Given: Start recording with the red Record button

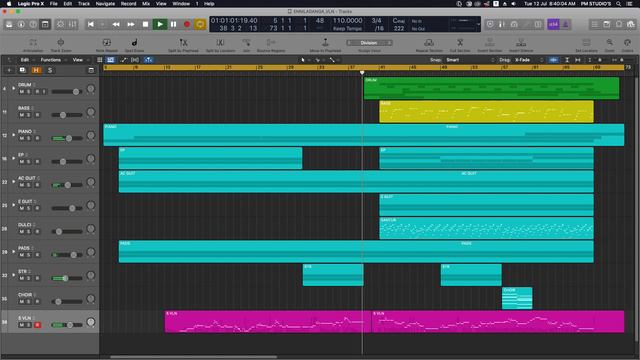Looking at the screenshot, I should [x=187, y=24].
